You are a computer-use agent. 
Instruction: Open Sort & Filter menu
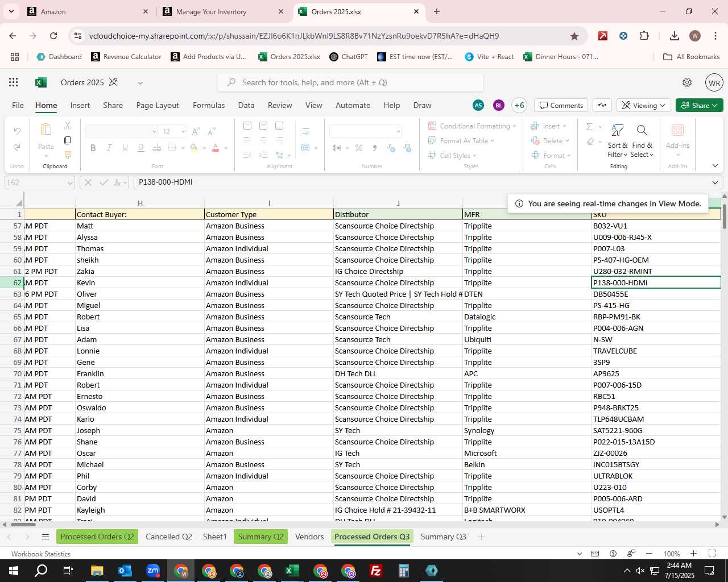point(617,141)
